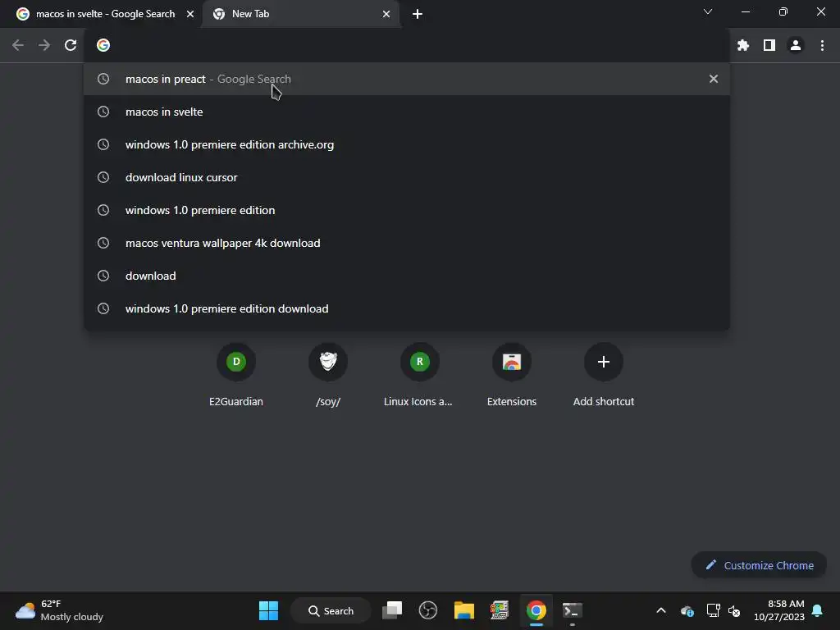Open the network display tray icon
Screen dimensions: 840x630
(x=713, y=610)
